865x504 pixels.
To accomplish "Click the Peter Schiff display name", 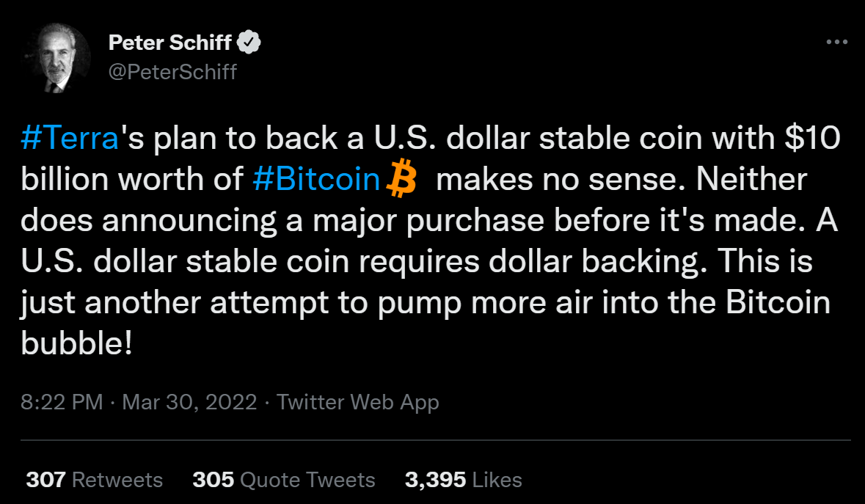I will [x=170, y=43].
